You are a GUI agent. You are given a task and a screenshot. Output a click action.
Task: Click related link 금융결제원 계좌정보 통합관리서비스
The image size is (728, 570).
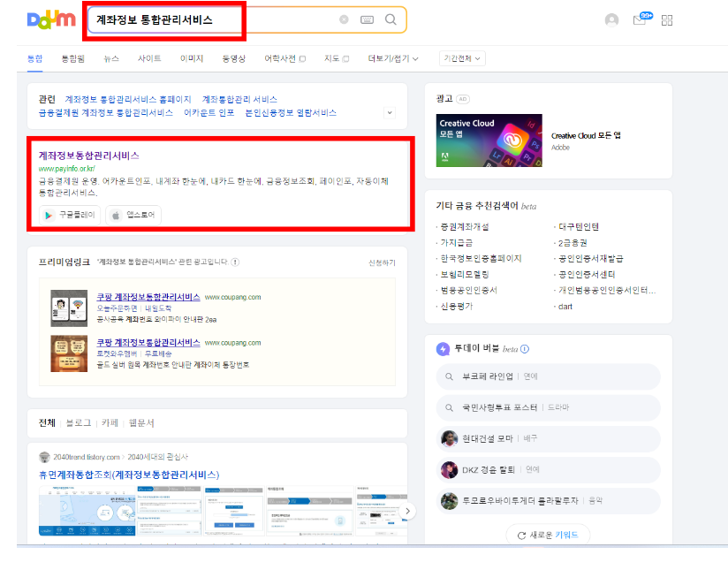coord(105,113)
